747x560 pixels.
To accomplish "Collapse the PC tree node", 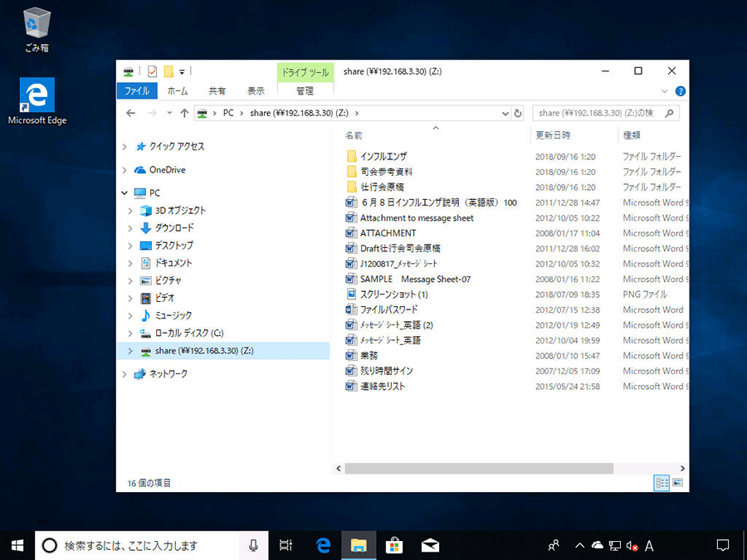I will pyautogui.click(x=124, y=192).
